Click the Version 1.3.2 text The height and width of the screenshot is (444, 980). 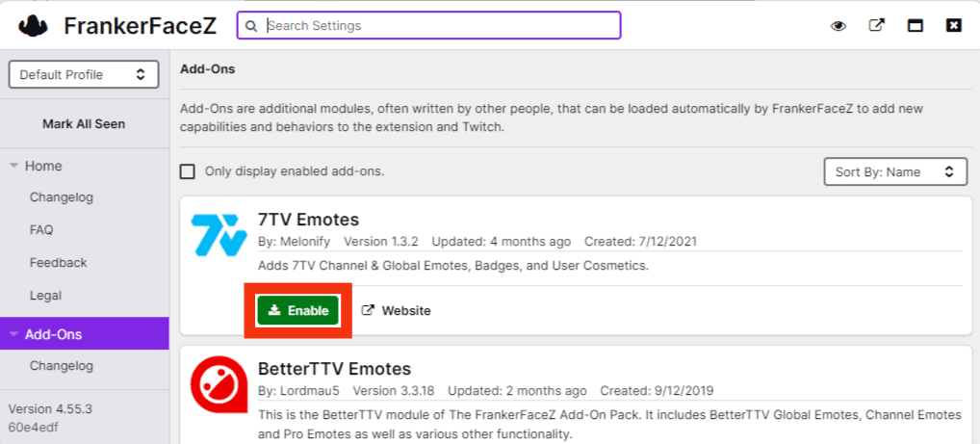point(380,242)
